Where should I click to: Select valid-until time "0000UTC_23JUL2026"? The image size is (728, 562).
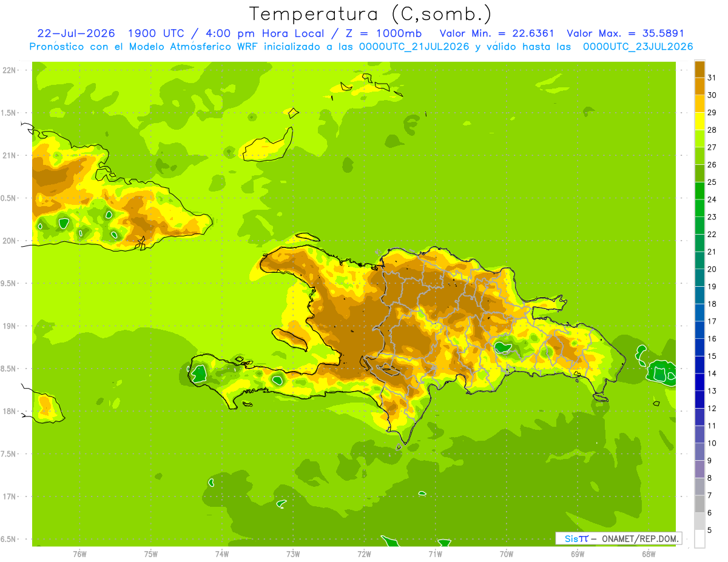638,47
